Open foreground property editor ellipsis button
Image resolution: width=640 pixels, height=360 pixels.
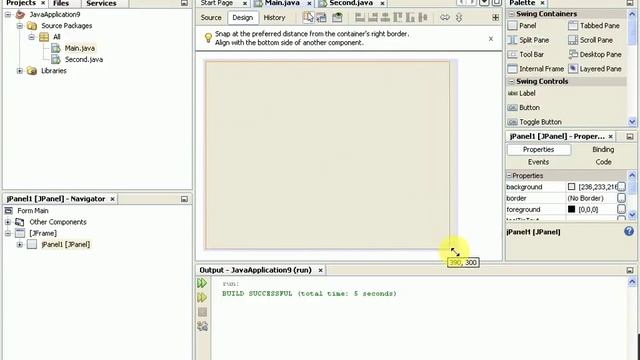click(621, 209)
